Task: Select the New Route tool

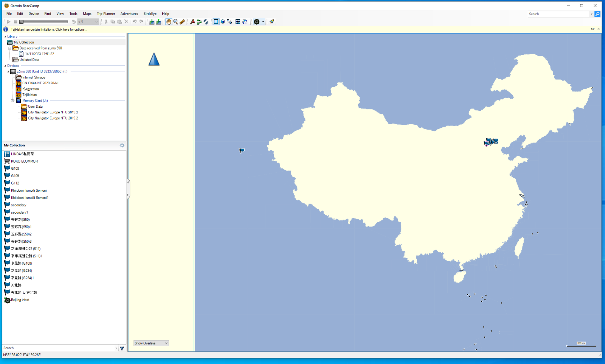Action: pyautogui.click(x=199, y=22)
